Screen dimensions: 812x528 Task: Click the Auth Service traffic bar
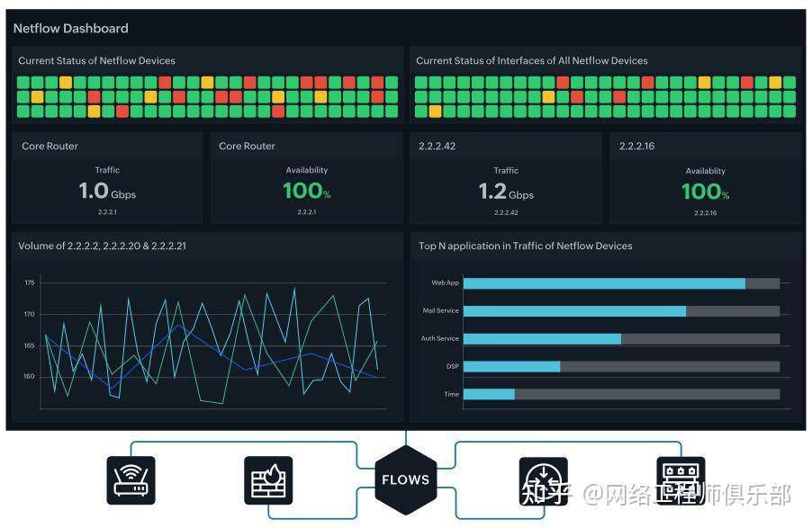click(x=621, y=339)
